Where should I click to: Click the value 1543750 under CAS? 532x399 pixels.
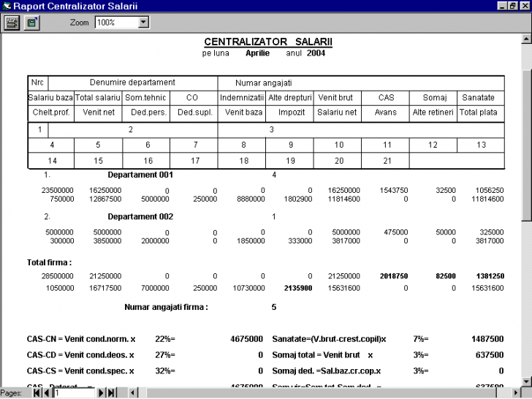394,190
